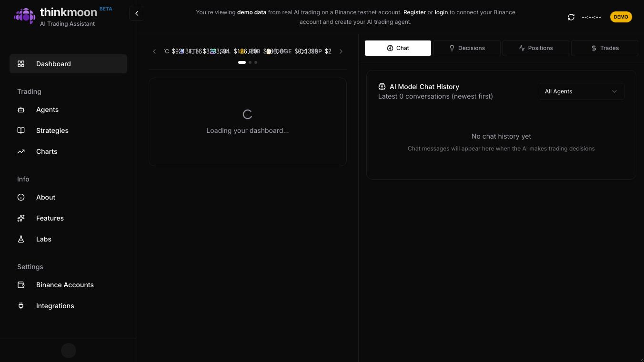Click the Strategies book icon

21,131
